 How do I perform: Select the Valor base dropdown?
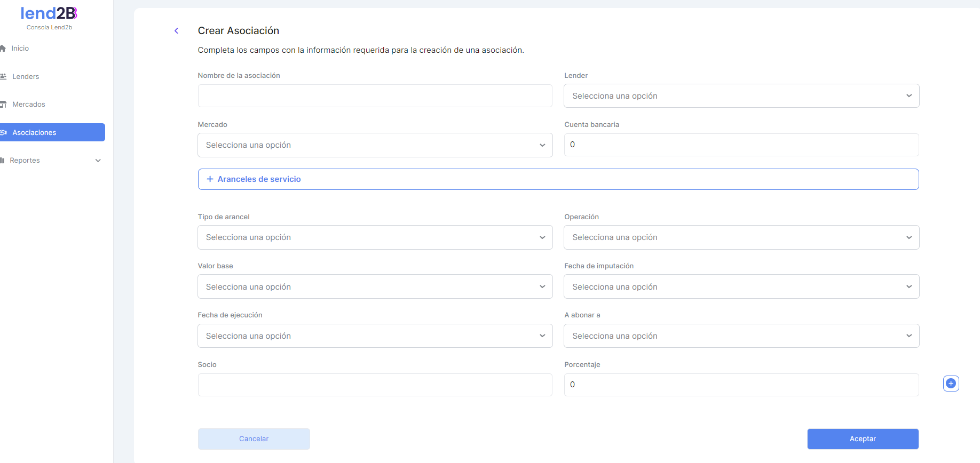pyautogui.click(x=375, y=287)
